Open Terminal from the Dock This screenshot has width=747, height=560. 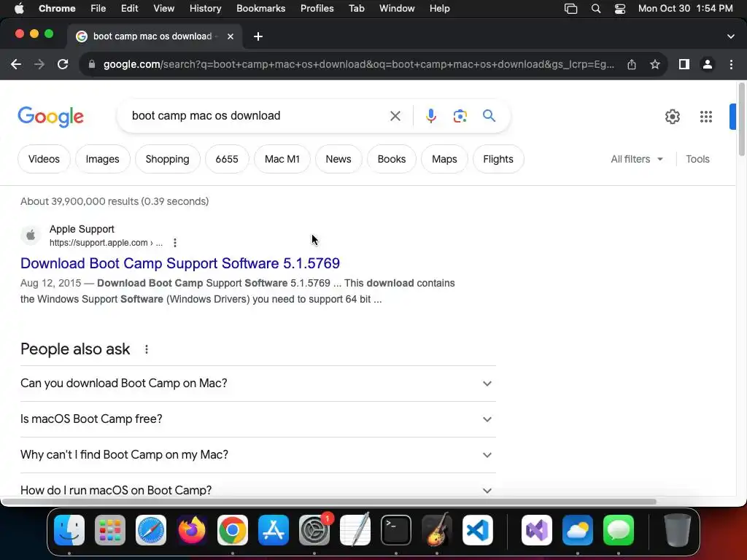click(x=396, y=530)
